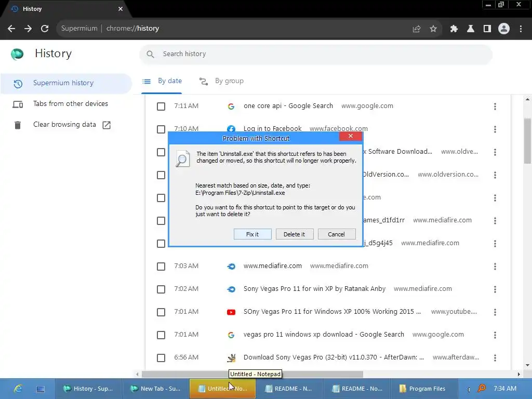The image size is (532, 399).
Task: Click the search magnifier in history search
Action: pyautogui.click(x=150, y=54)
